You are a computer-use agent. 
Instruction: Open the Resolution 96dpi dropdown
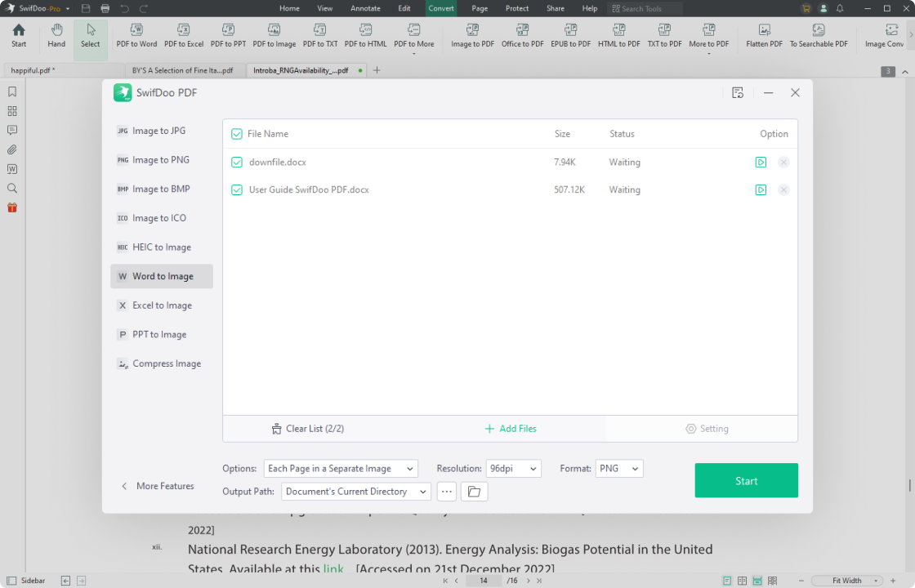pos(513,469)
